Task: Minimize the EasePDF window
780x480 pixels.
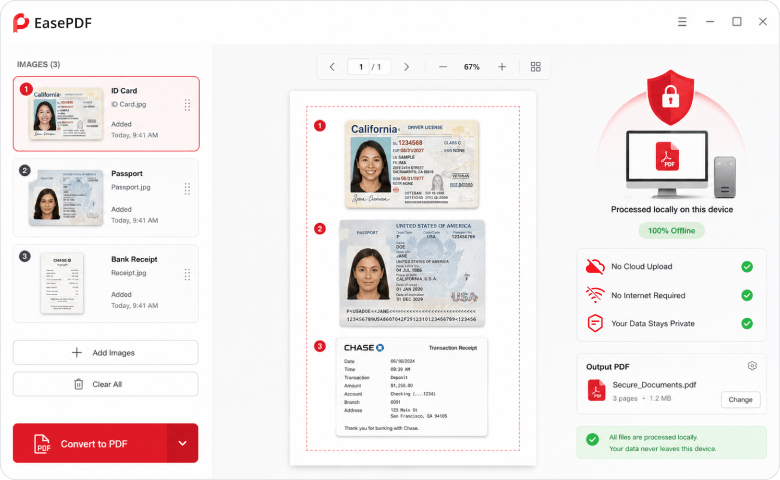Action: [x=710, y=22]
